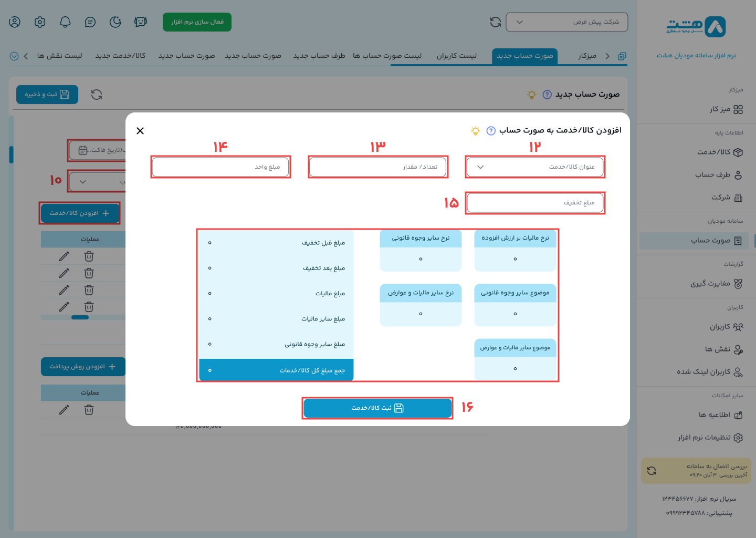Click inside the مبلغ تخفیف input field
Viewport: 756px width, 538px height.
pos(535,203)
